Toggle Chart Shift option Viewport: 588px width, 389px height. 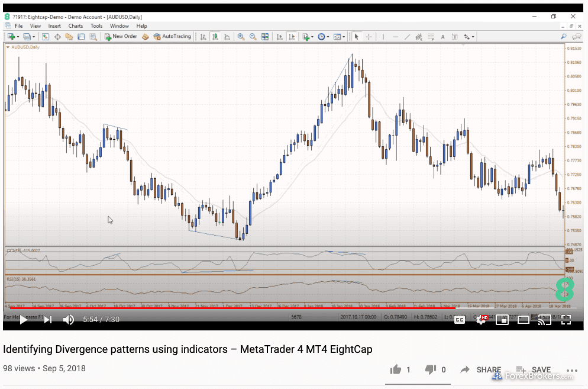click(x=292, y=37)
